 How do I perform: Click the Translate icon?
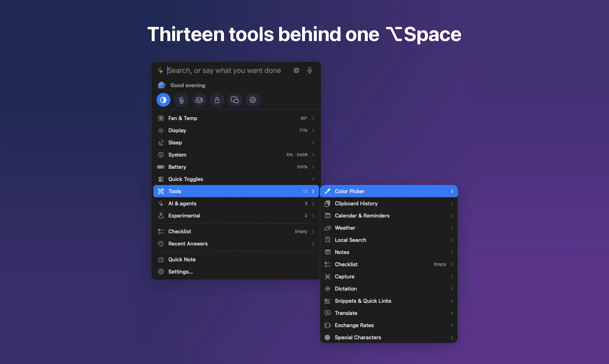(327, 313)
